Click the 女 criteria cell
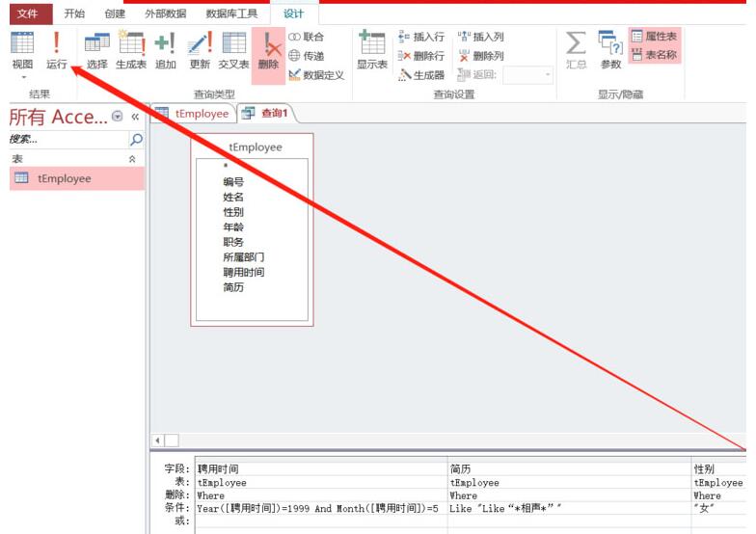756x534 pixels. coord(719,508)
